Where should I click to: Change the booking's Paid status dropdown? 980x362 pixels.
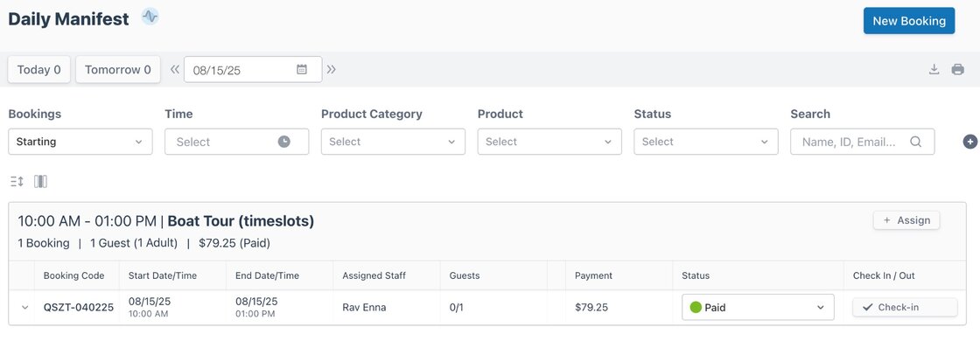click(x=758, y=308)
